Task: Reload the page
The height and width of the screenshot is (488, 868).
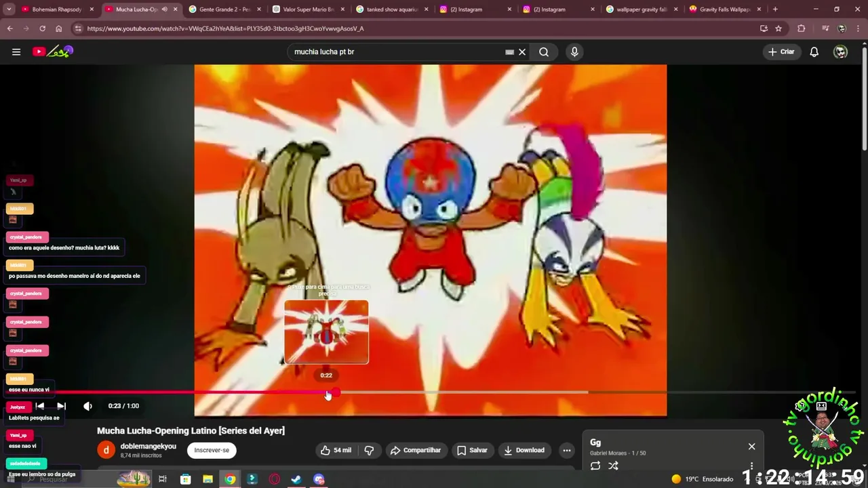Action: point(42,28)
